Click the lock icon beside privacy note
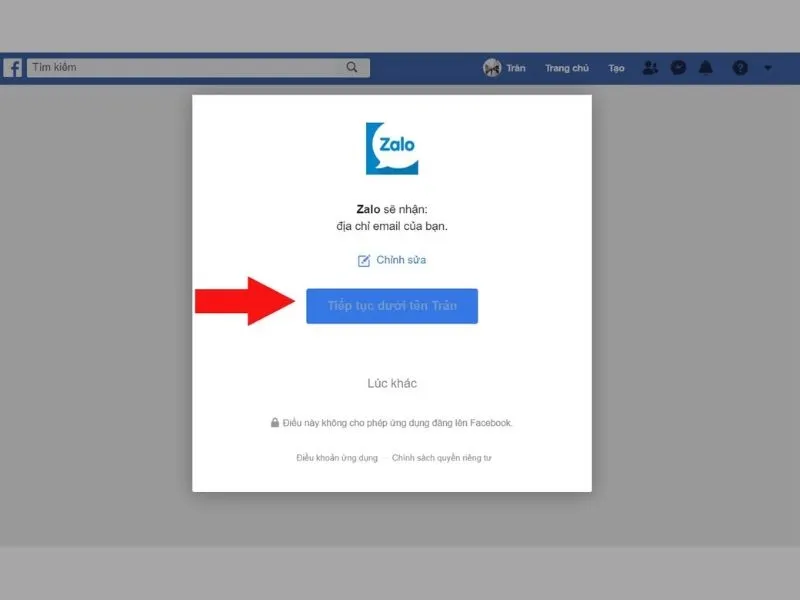800x600 pixels. 274,422
